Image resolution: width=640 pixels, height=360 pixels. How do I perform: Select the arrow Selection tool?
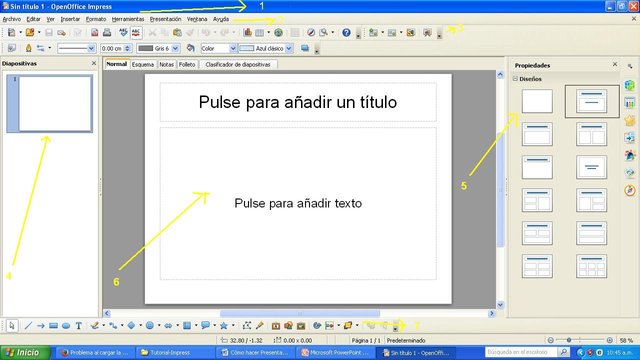point(11,326)
